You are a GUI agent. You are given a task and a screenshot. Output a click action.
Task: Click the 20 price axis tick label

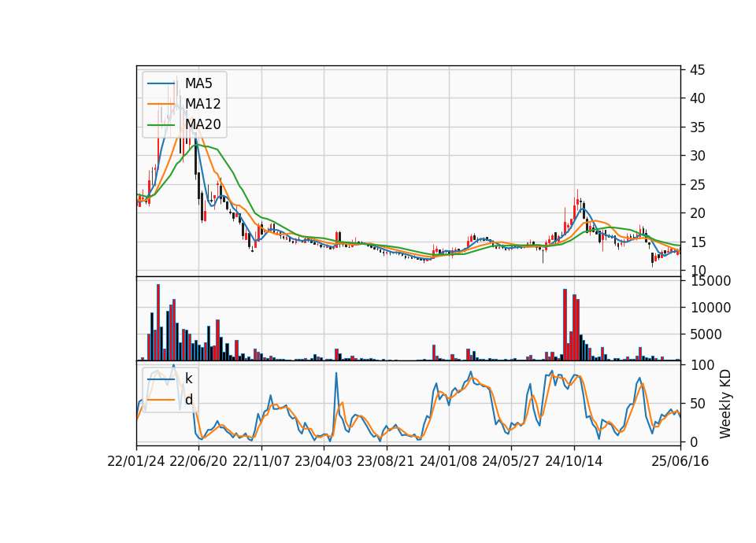(x=697, y=213)
